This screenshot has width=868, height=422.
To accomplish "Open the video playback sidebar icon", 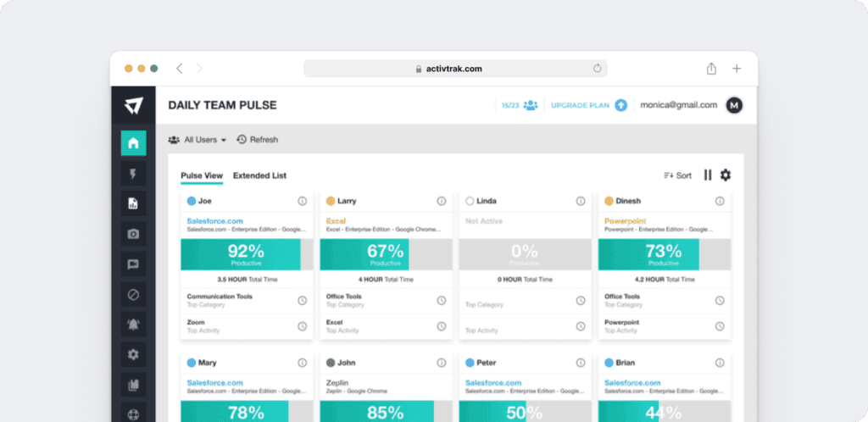I will click(x=133, y=264).
